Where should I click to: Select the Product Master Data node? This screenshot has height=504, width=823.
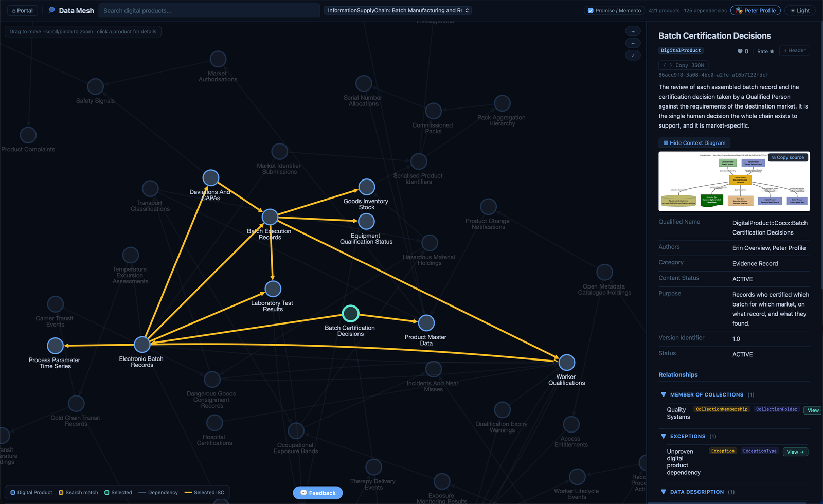tap(426, 322)
